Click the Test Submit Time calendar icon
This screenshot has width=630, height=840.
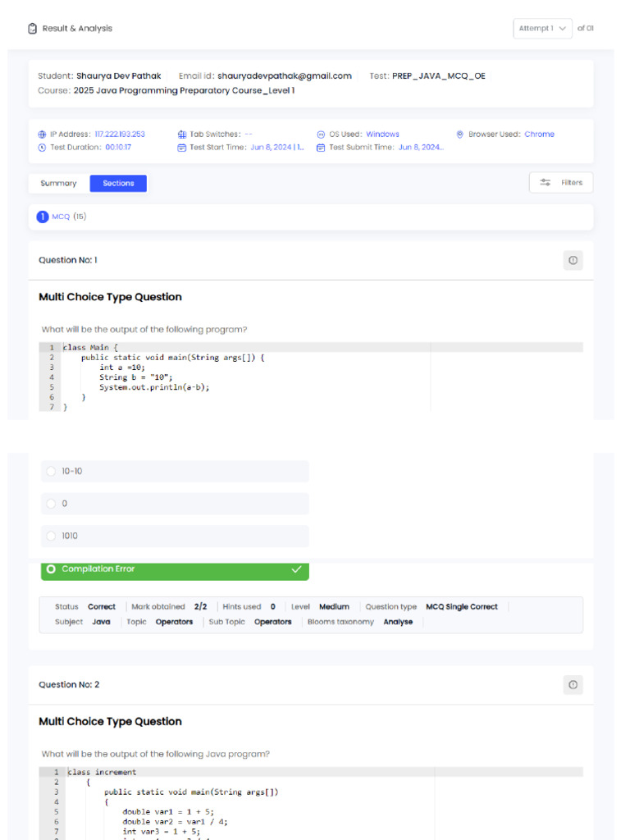tap(321, 148)
